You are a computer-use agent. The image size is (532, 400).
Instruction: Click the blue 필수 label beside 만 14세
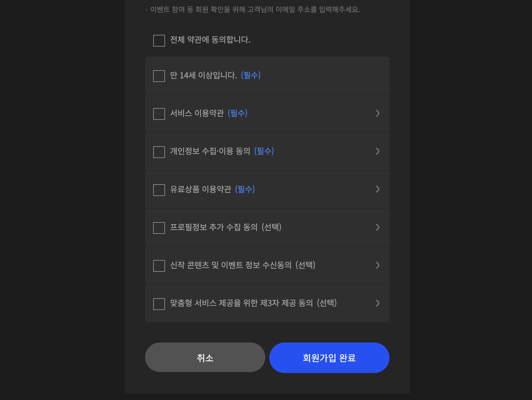click(x=251, y=75)
